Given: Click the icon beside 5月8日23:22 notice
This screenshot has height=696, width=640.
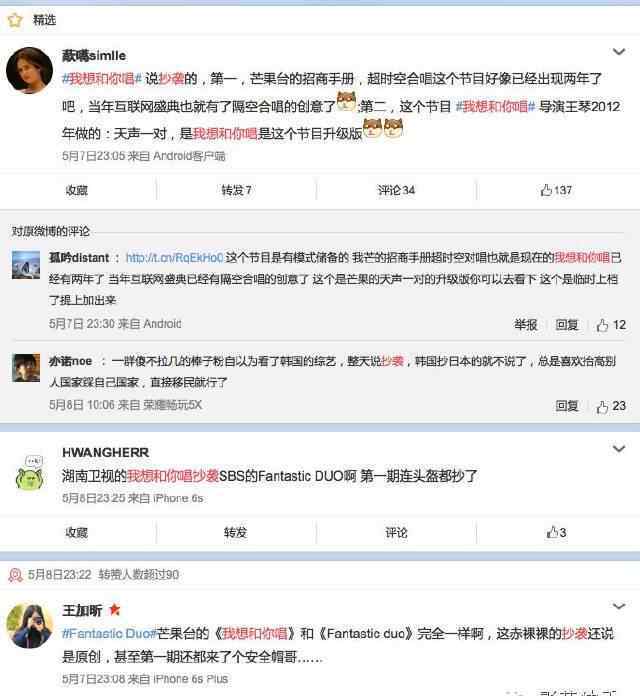Looking at the screenshot, I should click(x=15, y=575).
